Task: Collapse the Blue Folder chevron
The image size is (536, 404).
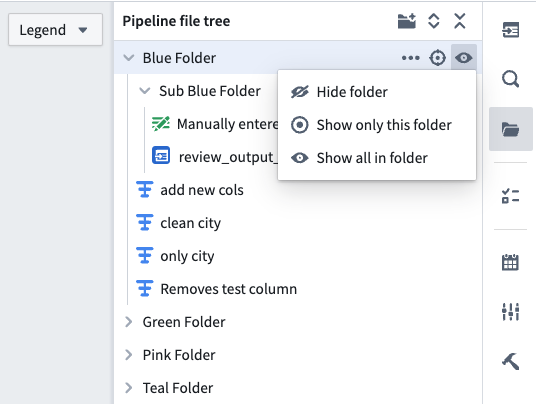Action: (x=129, y=58)
